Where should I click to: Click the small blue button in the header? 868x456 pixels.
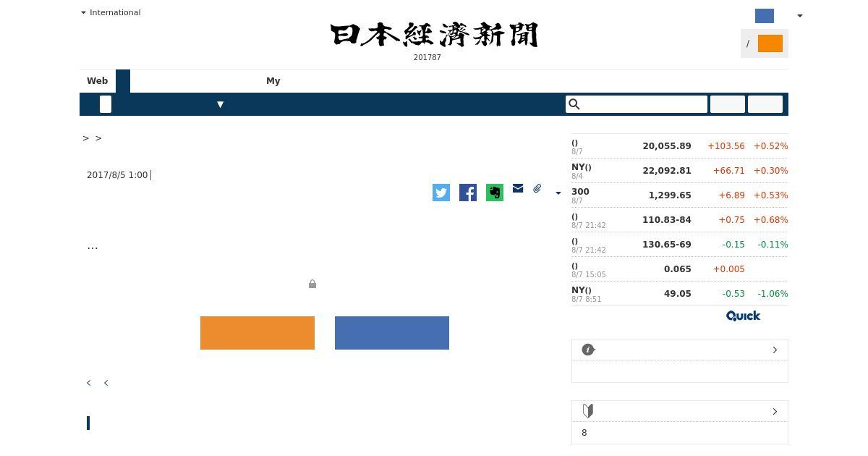coord(765,16)
